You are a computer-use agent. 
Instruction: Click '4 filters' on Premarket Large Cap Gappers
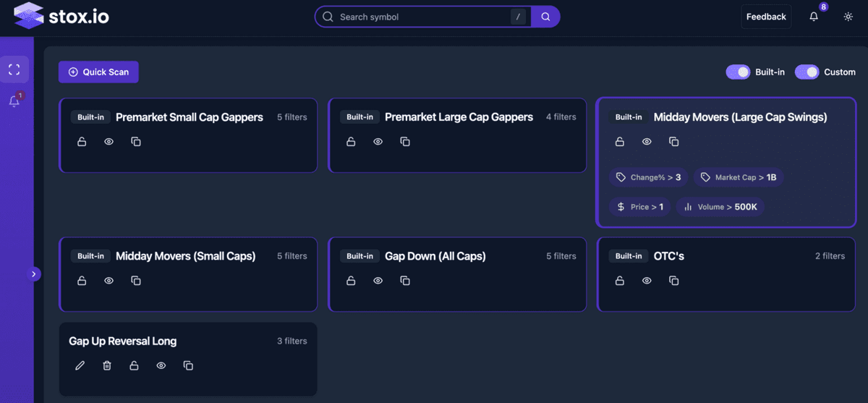(x=561, y=117)
